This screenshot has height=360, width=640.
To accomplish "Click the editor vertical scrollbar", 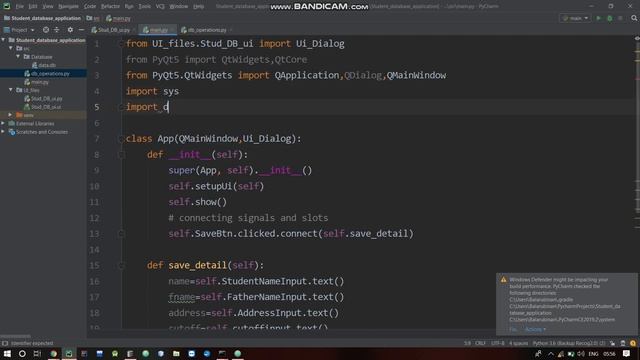I will pyautogui.click(x=637, y=184).
